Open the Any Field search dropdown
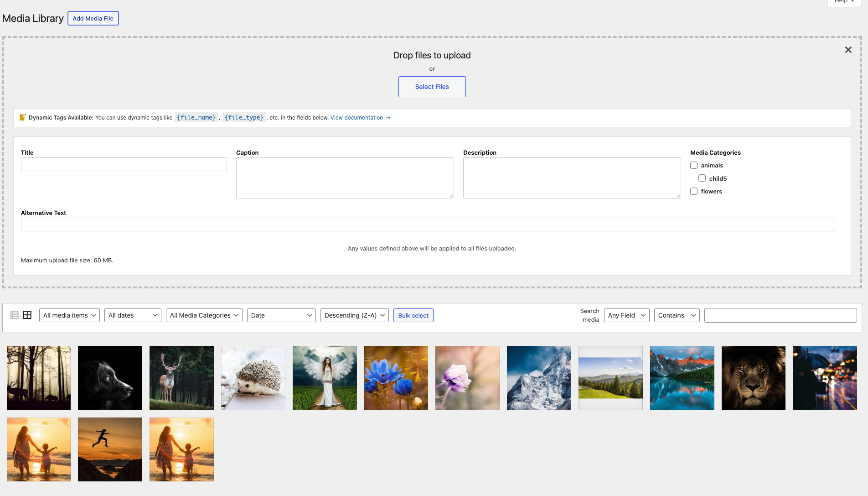This screenshot has width=868, height=496. 627,315
